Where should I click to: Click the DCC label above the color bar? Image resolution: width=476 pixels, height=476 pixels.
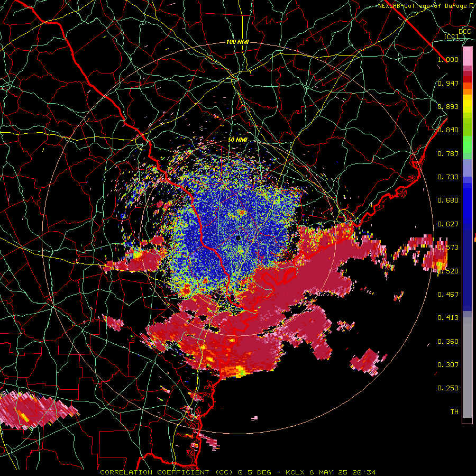(x=464, y=31)
